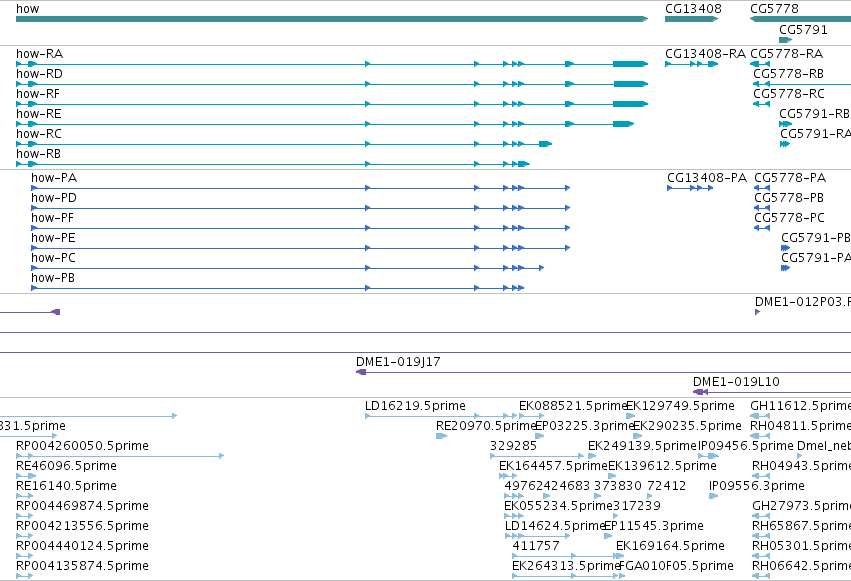This screenshot has width=851, height=581.
Task: Select the RP004135874.5prime EST label
Action: click(x=82, y=566)
